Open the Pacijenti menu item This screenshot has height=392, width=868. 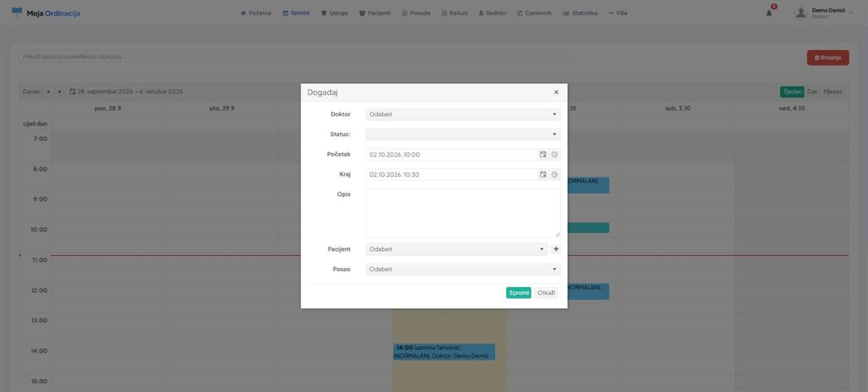pos(375,13)
